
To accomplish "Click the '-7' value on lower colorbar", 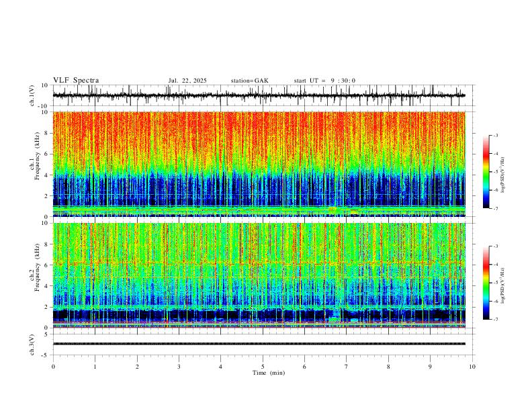I will 495,320.
